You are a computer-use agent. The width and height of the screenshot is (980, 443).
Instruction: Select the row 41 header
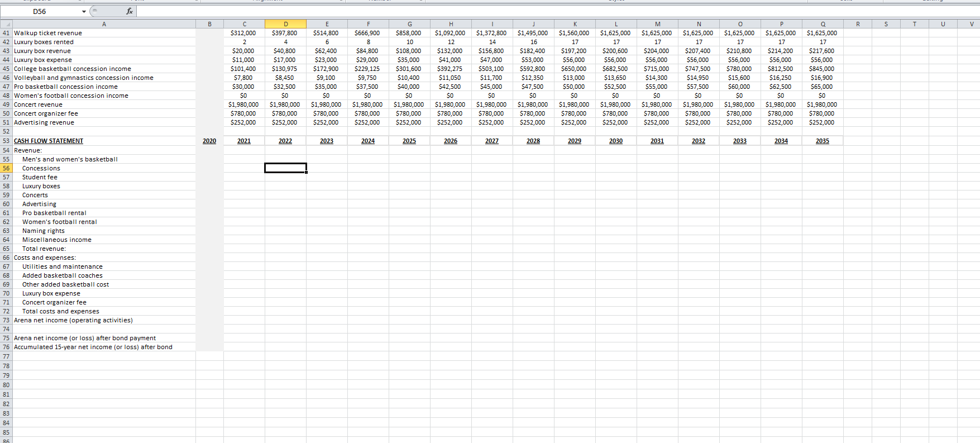pos(6,33)
